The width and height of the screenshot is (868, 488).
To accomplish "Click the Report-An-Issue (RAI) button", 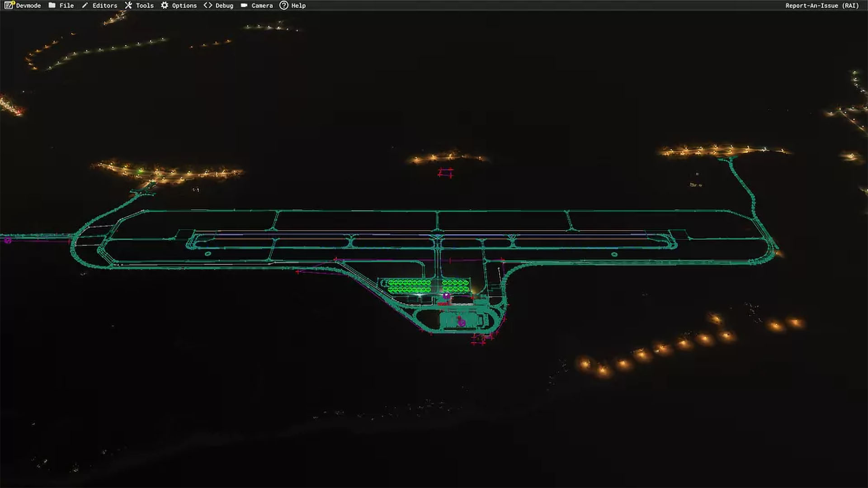I will point(821,5).
